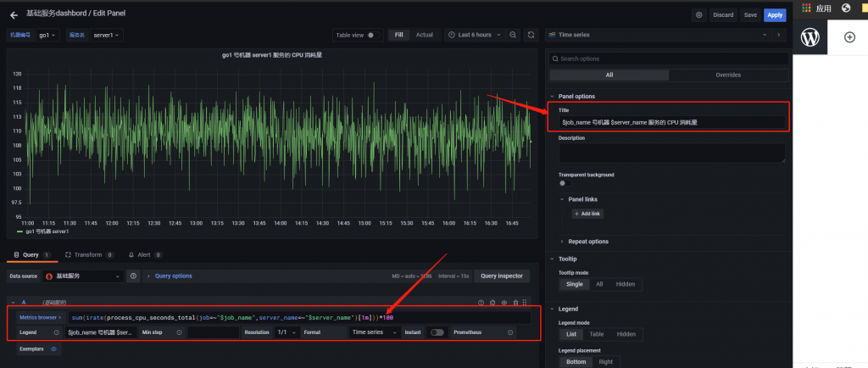868x368 pixels.
Task: Open the Query inspector
Action: pyautogui.click(x=502, y=276)
